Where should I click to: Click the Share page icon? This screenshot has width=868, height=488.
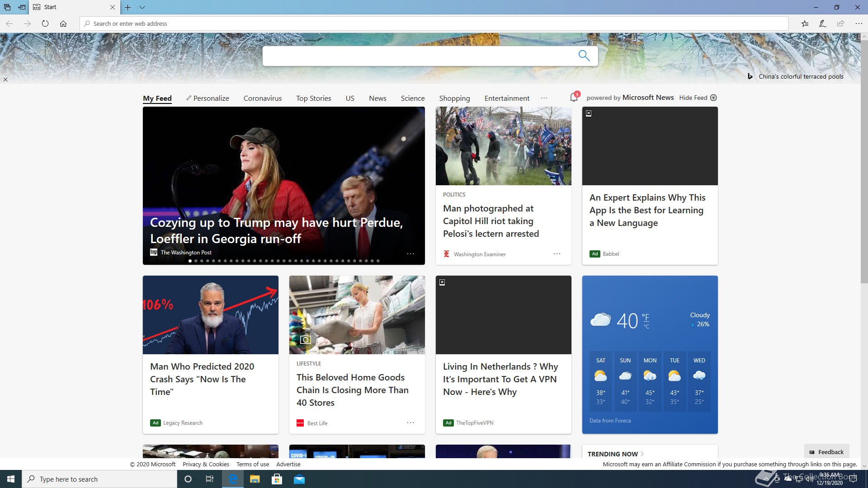click(x=840, y=23)
